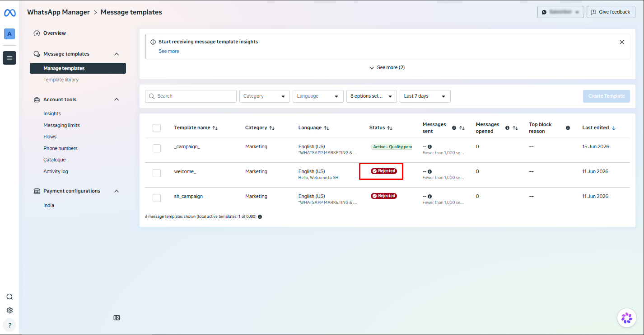Click the Messages opened info icon
Screen dimensions: 644x335
click(x=508, y=128)
